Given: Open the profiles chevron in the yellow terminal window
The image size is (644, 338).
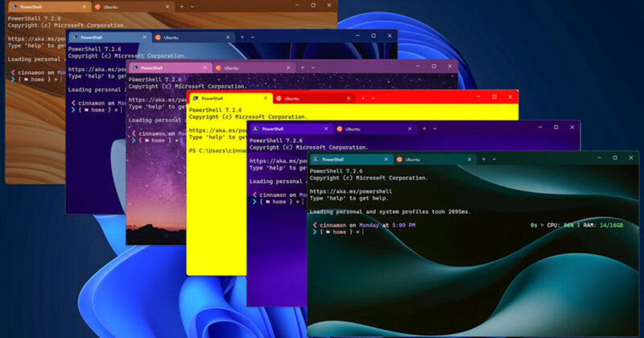Looking at the screenshot, I should 373,98.
